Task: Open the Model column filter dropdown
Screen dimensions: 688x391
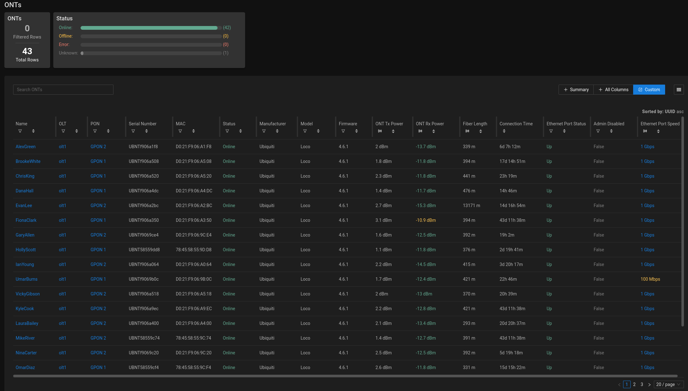Action: [305, 131]
